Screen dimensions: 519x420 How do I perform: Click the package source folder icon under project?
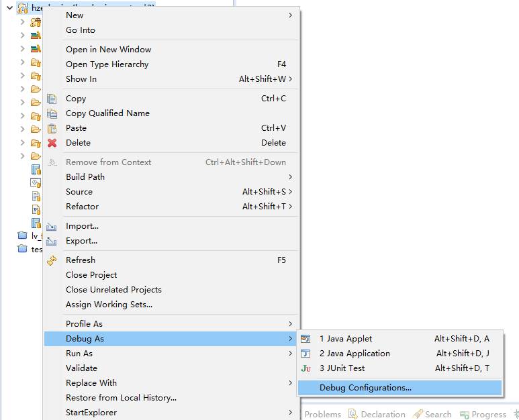pyautogui.click(x=36, y=22)
